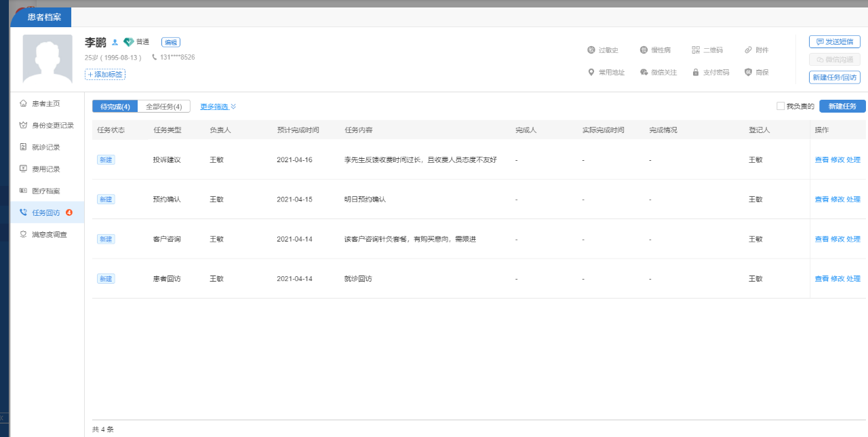
Task: Go to 满意度调查 in the sidebar
Action: tap(49, 234)
